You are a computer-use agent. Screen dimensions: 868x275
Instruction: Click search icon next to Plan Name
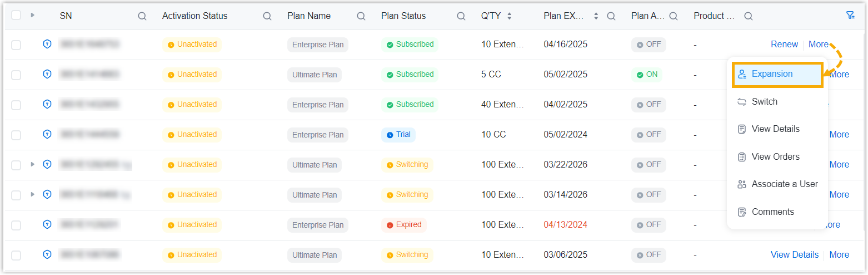(361, 16)
